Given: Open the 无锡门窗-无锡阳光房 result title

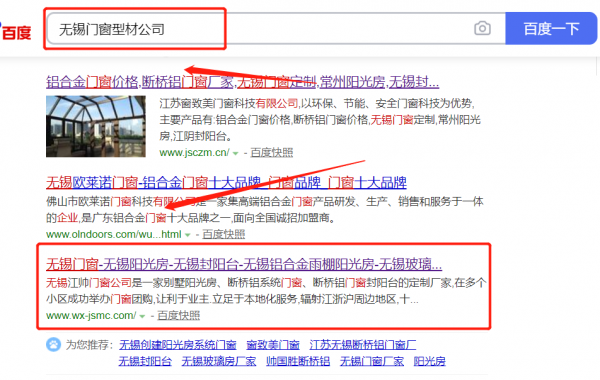Looking at the screenshot, I should (x=244, y=264).
